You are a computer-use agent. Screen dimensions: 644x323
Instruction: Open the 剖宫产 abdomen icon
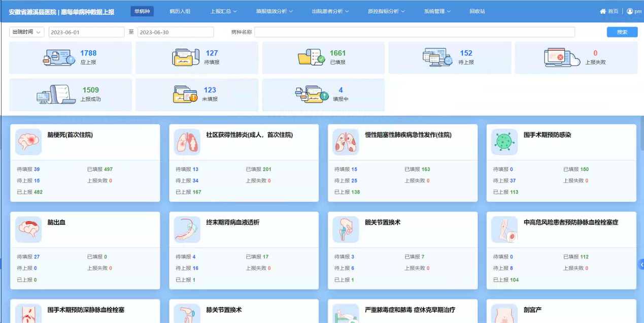(504, 313)
